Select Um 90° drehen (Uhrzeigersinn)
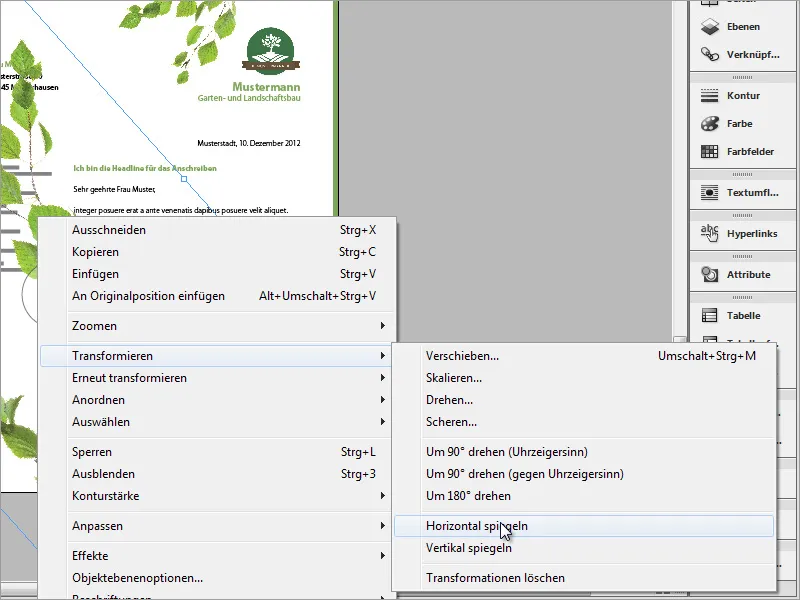This screenshot has height=600, width=800. tap(584, 452)
